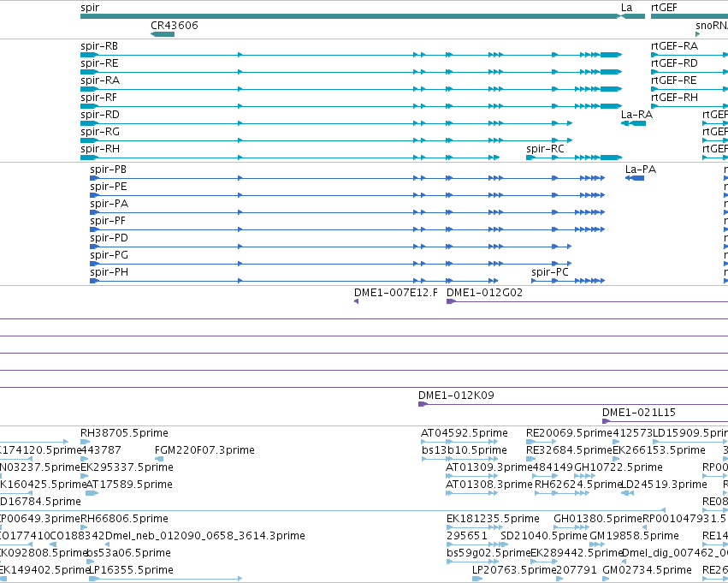Select rtGEF-RA transcript label
This screenshot has height=583, width=728.
point(674,46)
